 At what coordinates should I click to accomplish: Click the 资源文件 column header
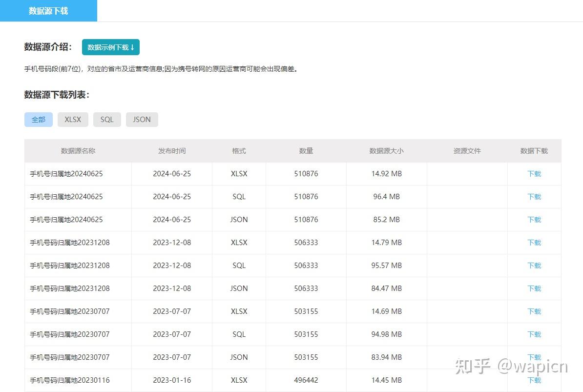coord(467,151)
